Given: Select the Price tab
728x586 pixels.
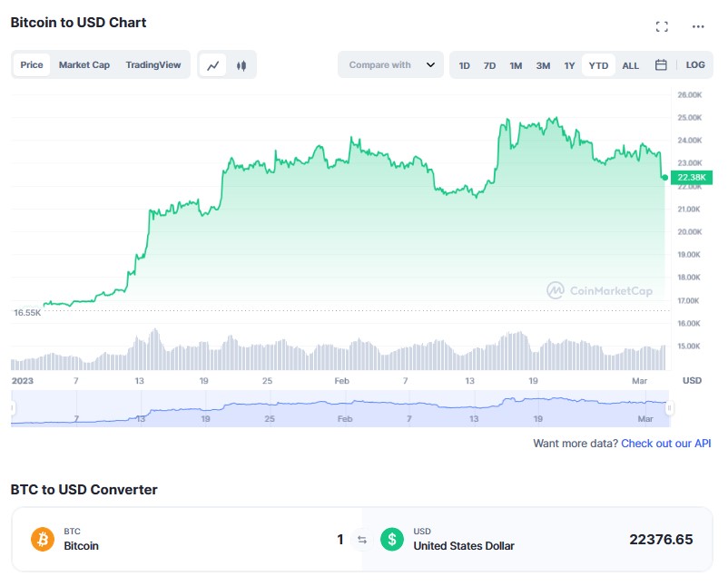Looking at the screenshot, I should point(32,65).
